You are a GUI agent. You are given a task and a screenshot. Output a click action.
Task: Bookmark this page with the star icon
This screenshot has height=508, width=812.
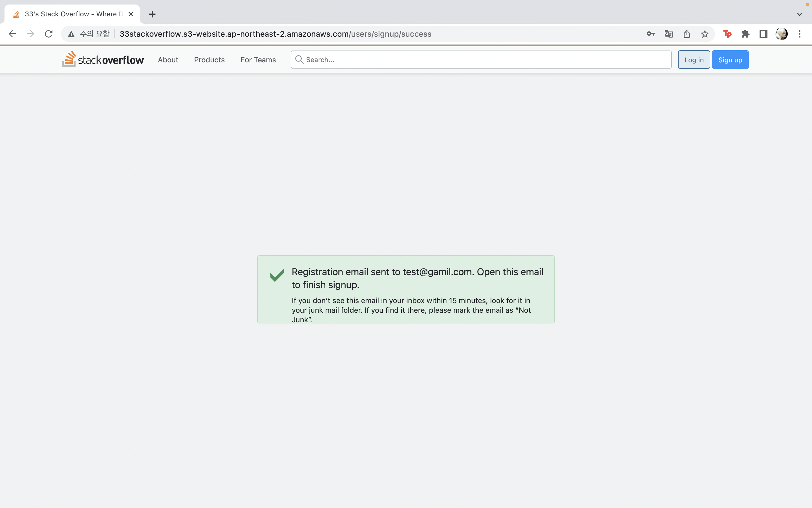click(705, 34)
